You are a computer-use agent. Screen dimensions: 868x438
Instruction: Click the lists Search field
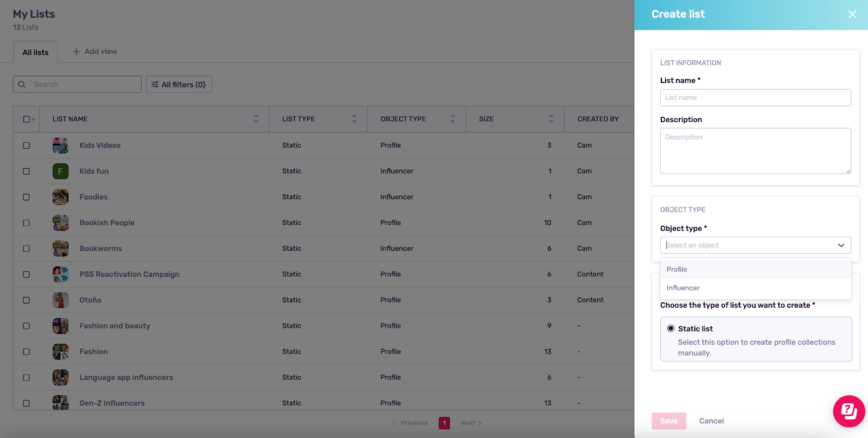coord(77,85)
